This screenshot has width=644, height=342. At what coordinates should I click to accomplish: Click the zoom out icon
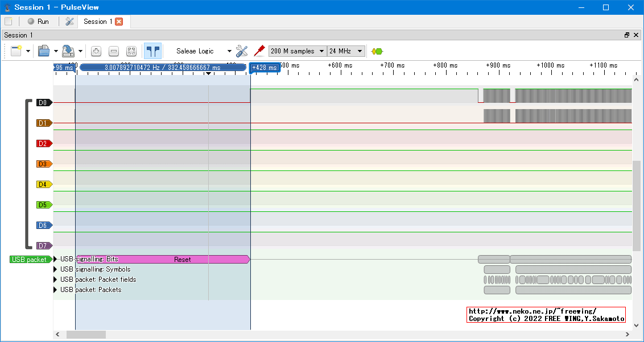[114, 51]
